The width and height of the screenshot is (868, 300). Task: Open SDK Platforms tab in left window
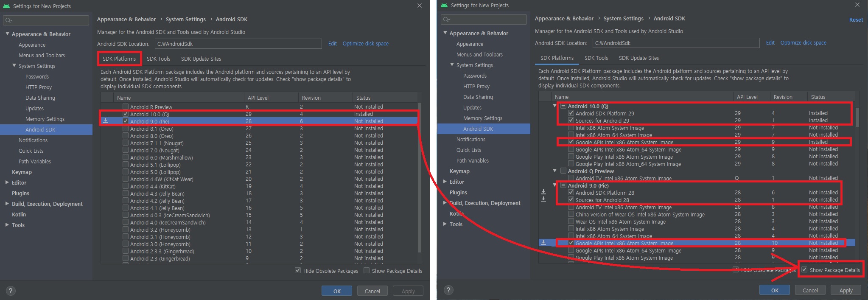pyautogui.click(x=119, y=59)
